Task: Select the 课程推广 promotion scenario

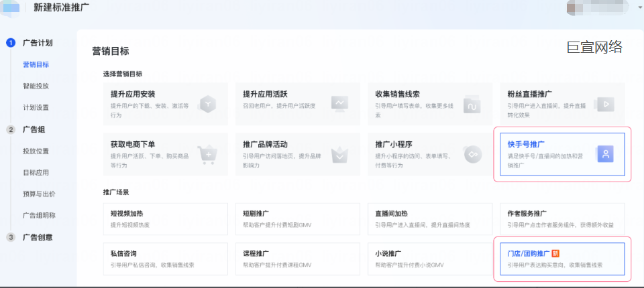Action: (x=298, y=259)
